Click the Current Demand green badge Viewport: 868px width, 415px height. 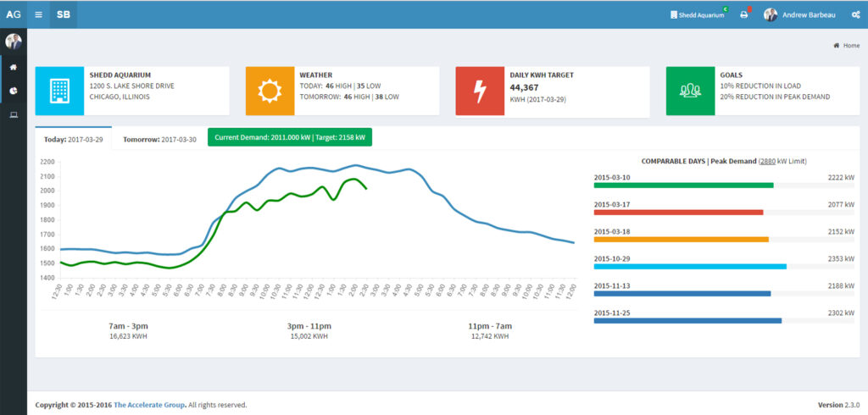point(290,137)
